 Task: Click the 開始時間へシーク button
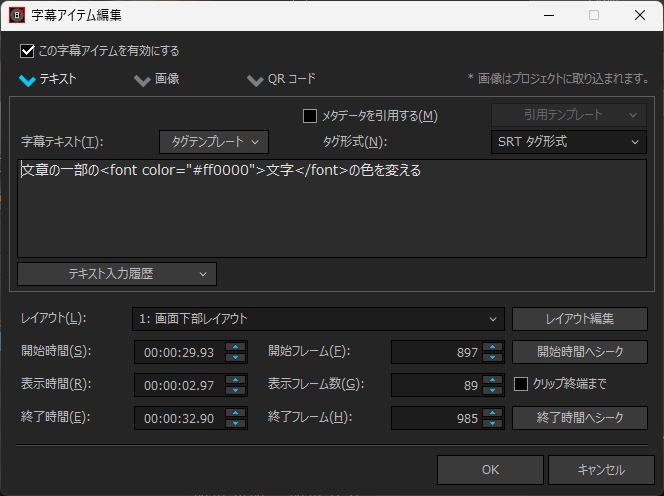(580, 352)
